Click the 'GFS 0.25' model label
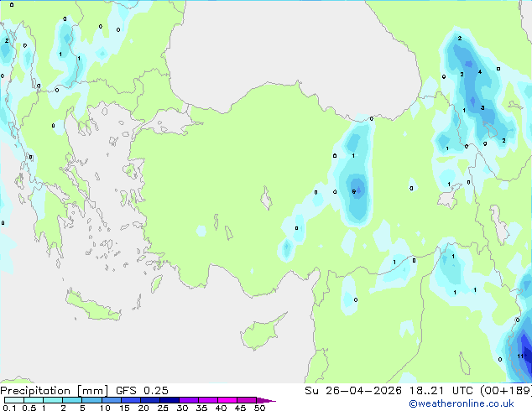This screenshot has width=532, height=411. (x=142, y=391)
